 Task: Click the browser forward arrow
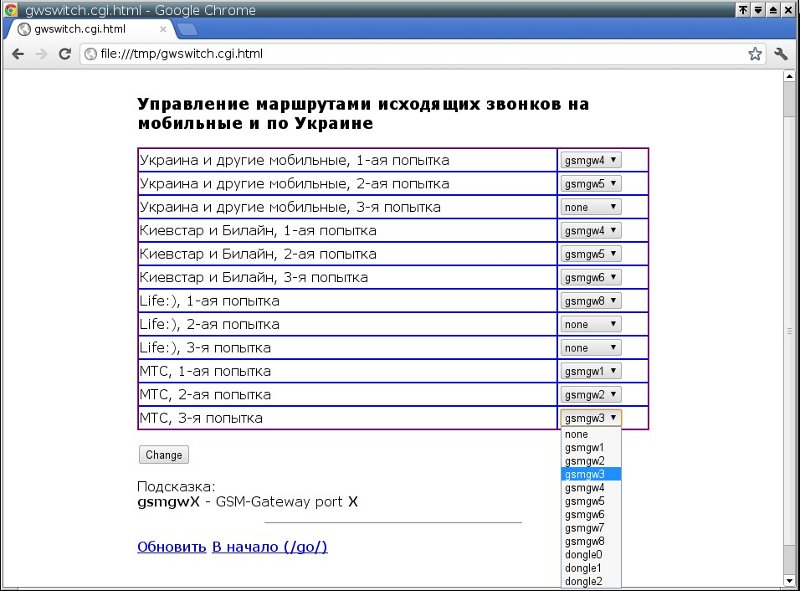41,54
